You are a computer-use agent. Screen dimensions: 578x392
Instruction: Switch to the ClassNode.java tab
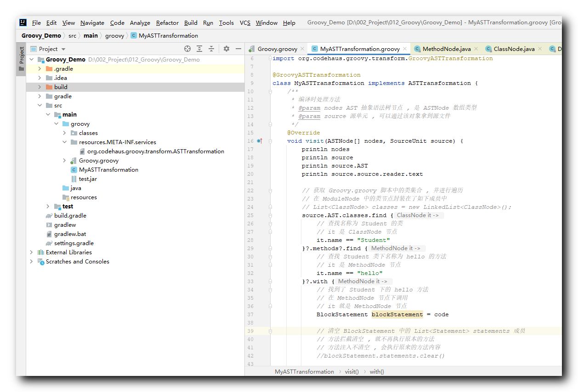(x=514, y=49)
